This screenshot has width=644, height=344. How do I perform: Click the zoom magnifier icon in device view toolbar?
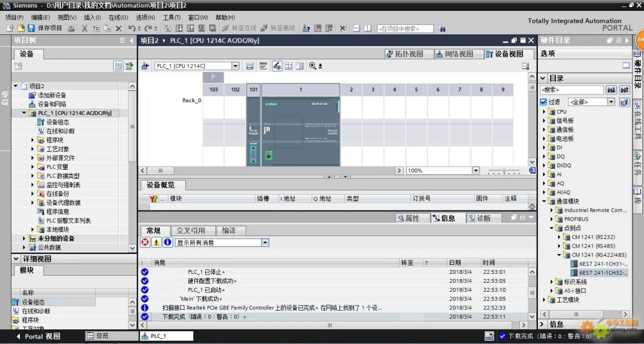pyautogui.click(x=312, y=66)
